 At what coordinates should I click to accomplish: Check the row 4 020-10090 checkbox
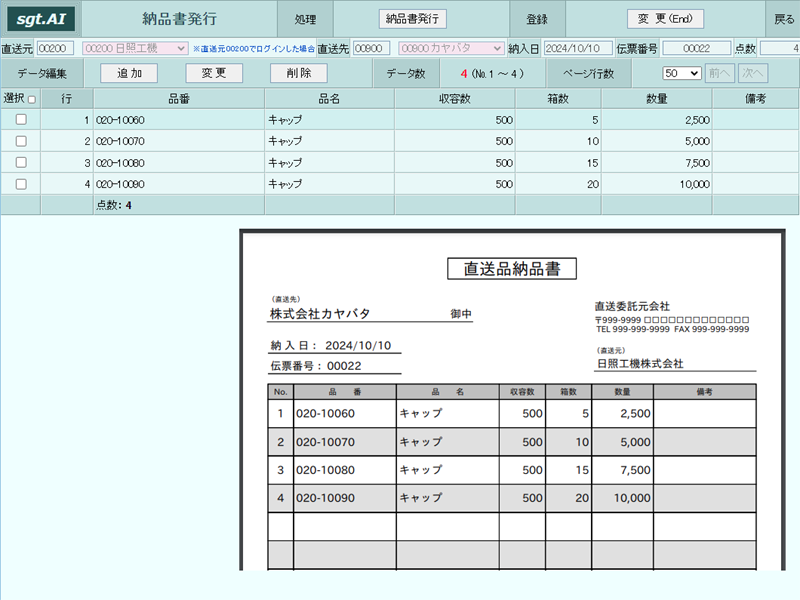tap(21, 184)
